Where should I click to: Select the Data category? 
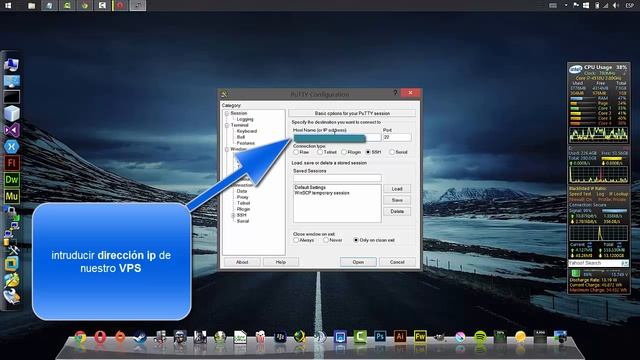coord(242,191)
